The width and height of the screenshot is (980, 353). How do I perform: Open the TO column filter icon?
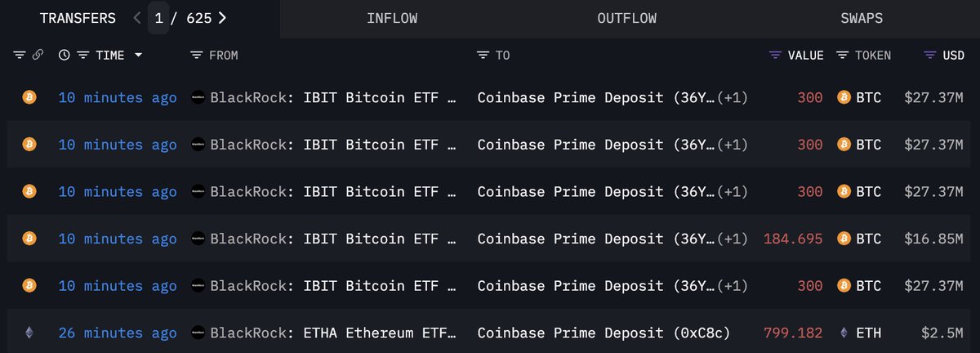tap(483, 56)
